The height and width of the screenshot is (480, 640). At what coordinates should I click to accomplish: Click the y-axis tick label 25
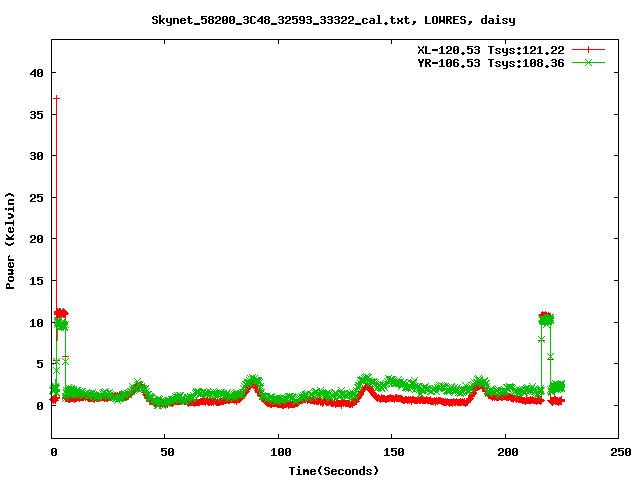click(x=36, y=198)
